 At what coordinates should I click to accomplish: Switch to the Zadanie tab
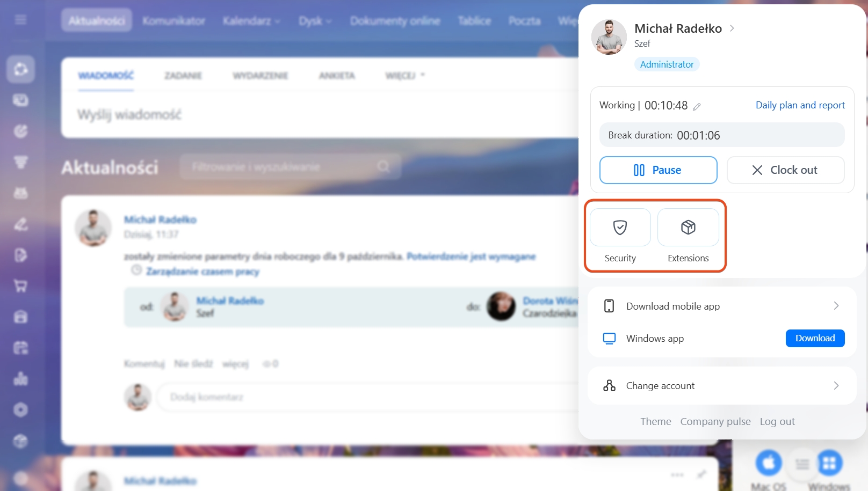(183, 76)
